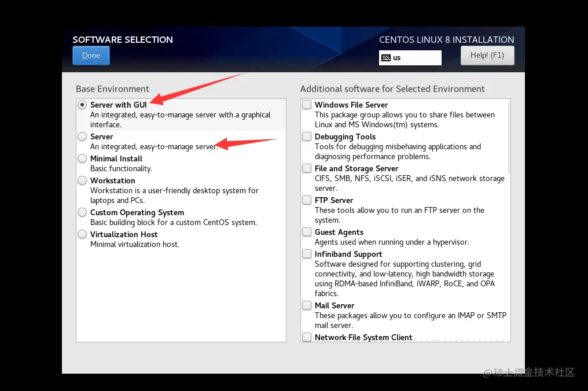Image resolution: width=588 pixels, height=391 pixels.
Task: Click the keyboard icon beside us
Action: tap(386, 58)
